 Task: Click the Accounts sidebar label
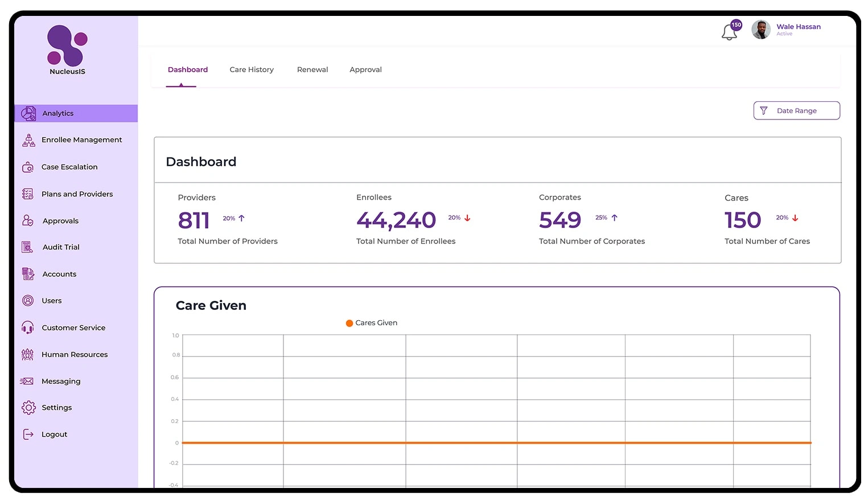point(59,274)
